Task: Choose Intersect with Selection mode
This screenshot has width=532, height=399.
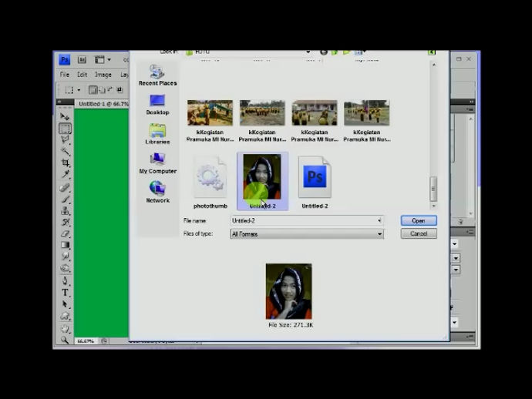Action: click(120, 90)
